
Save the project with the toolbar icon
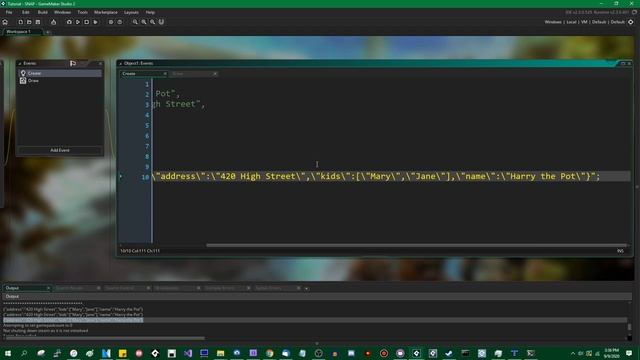(x=38, y=22)
